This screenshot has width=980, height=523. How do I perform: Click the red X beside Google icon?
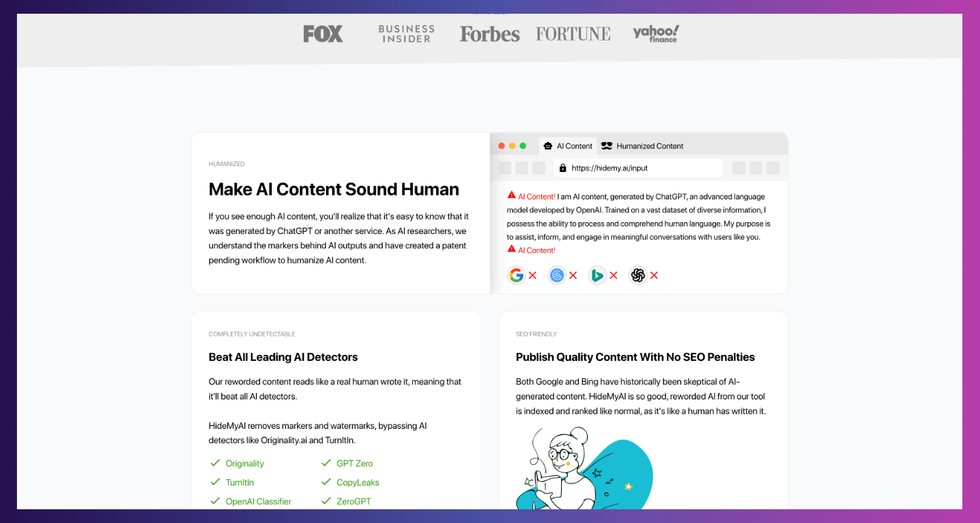pyautogui.click(x=532, y=275)
